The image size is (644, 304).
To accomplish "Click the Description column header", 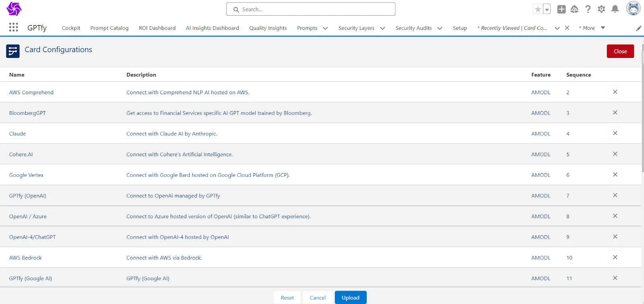I will tap(141, 74).
